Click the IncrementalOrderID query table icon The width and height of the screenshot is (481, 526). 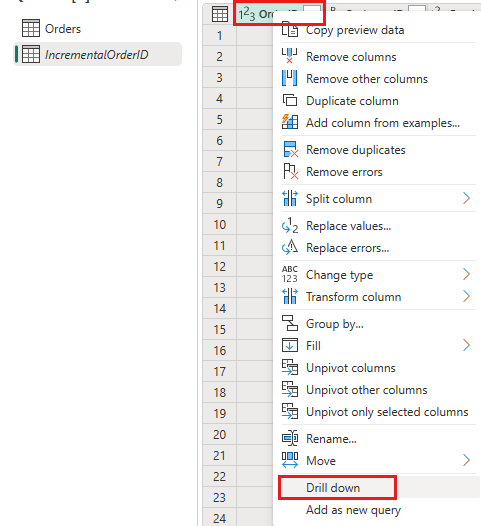point(31,54)
